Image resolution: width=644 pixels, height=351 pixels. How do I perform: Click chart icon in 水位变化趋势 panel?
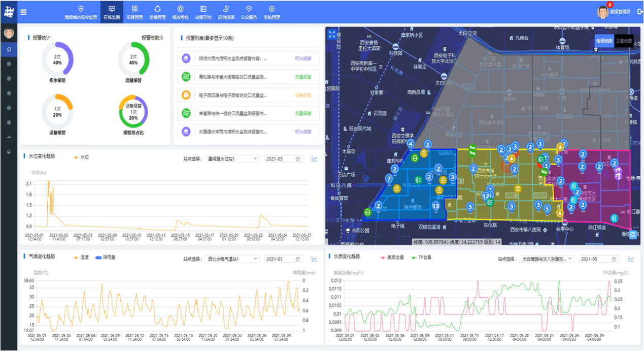pyautogui.click(x=315, y=158)
